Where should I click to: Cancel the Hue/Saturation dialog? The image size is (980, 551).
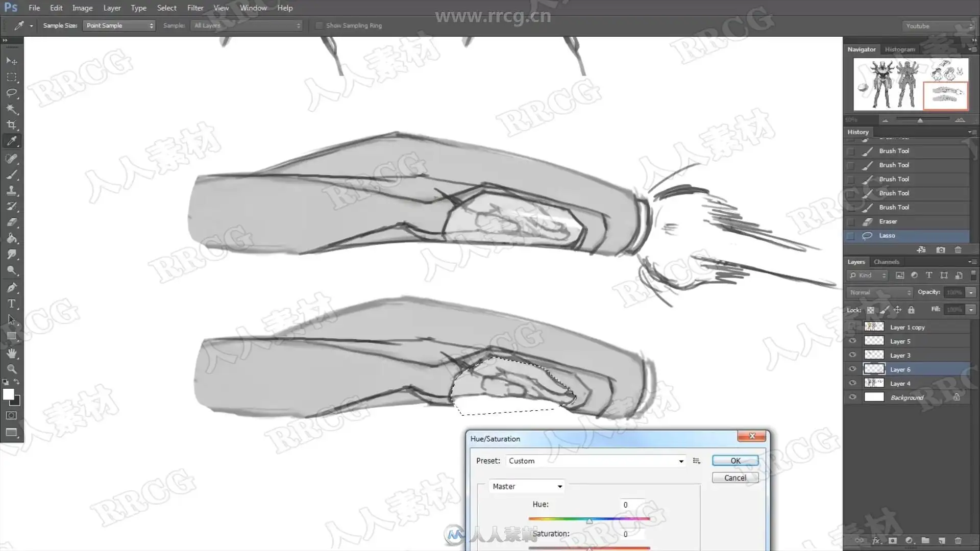(735, 478)
